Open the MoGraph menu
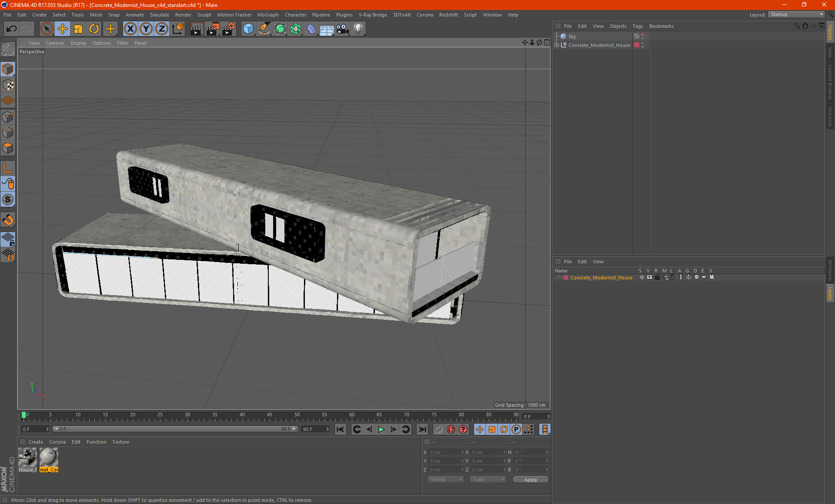Image resolution: width=835 pixels, height=504 pixels. (x=268, y=15)
